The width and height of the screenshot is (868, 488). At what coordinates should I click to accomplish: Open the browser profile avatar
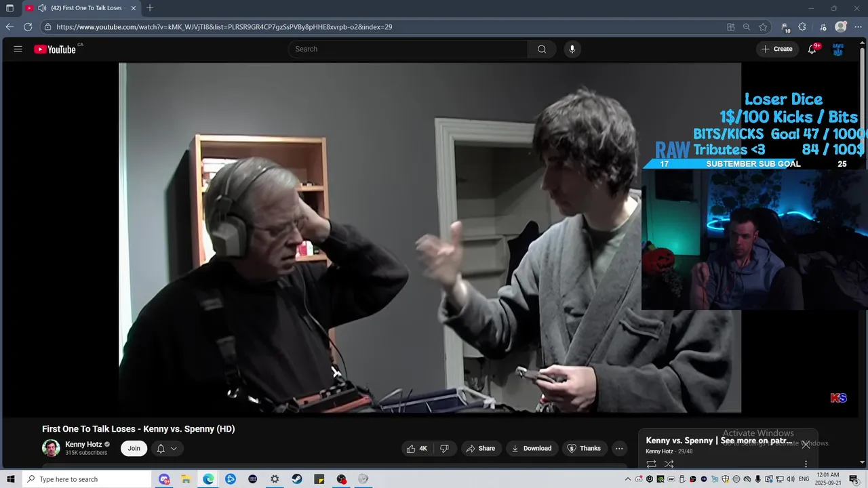tap(841, 27)
